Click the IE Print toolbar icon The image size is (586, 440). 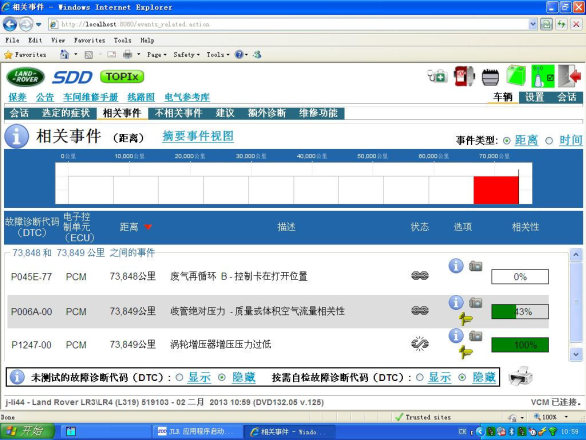(127, 55)
